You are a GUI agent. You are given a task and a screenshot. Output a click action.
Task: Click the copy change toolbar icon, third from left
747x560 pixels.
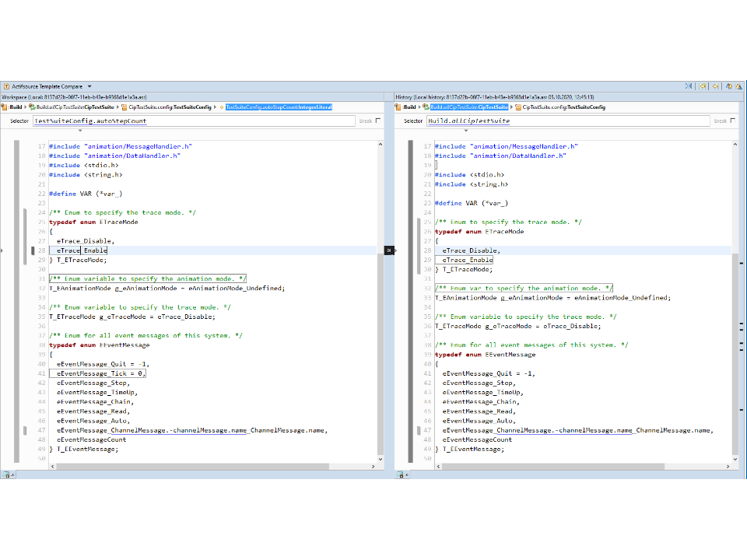coord(716,86)
